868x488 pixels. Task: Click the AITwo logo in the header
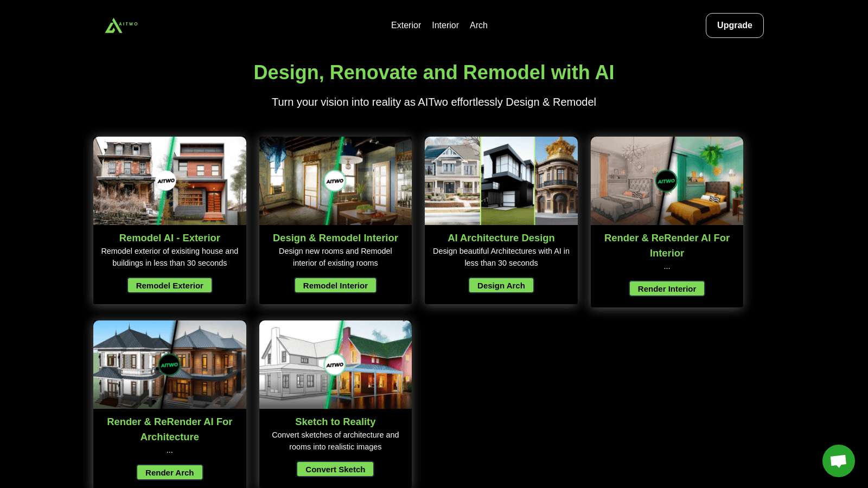tap(121, 25)
